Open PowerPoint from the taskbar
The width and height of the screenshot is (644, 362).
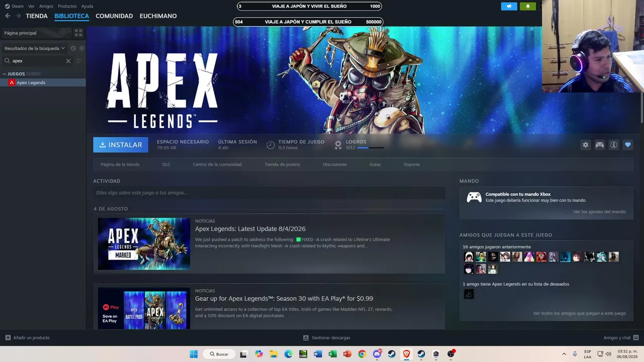[x=347, y=354]
